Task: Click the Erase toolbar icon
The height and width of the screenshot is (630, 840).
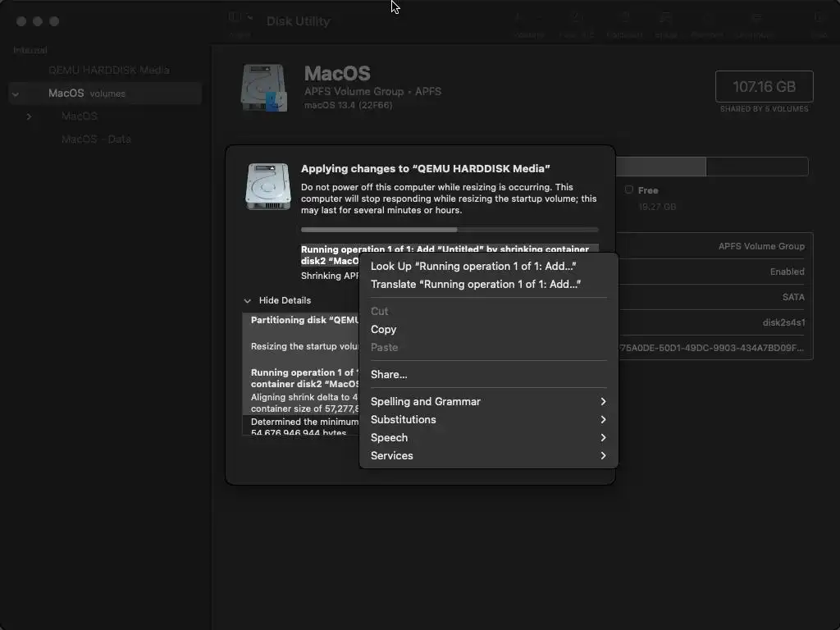Action: [x=666, y=18]
